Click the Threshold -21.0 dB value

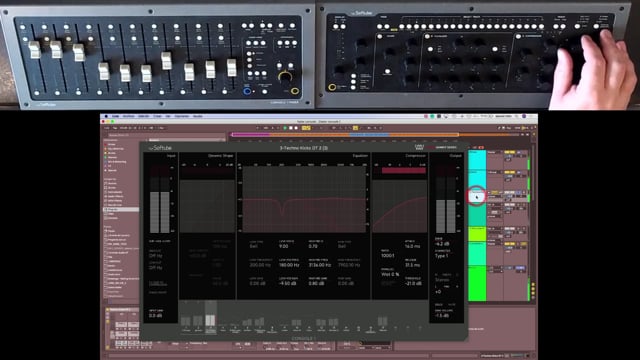point(413,283)
